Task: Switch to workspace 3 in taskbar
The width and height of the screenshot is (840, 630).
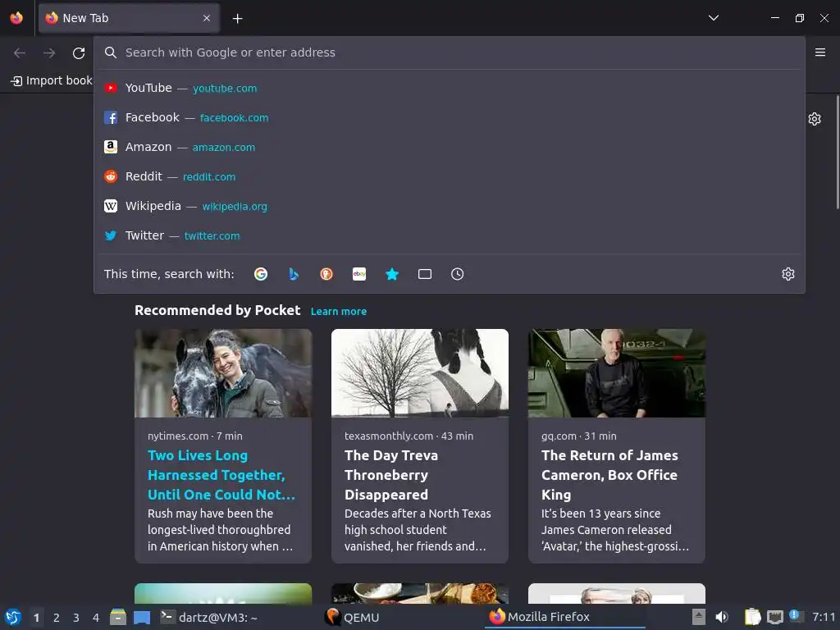Action: tap(76, 617)
